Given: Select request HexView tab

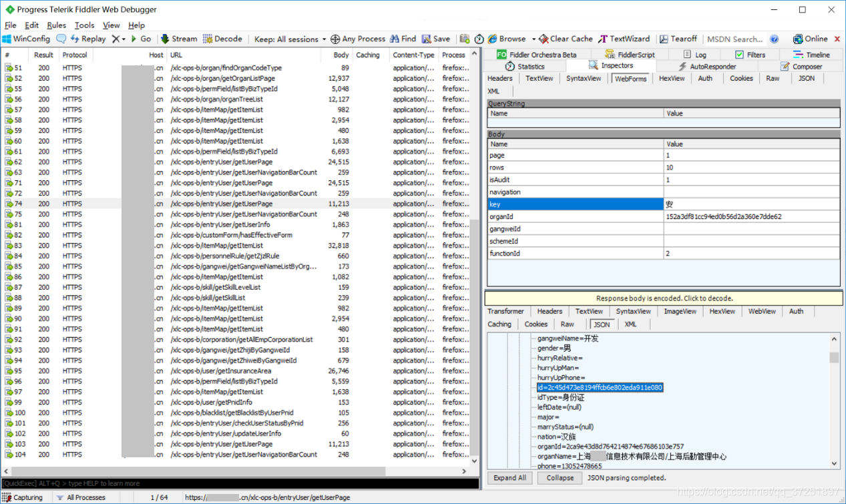Looking at the screenshot, I should (x=672, y=79).
